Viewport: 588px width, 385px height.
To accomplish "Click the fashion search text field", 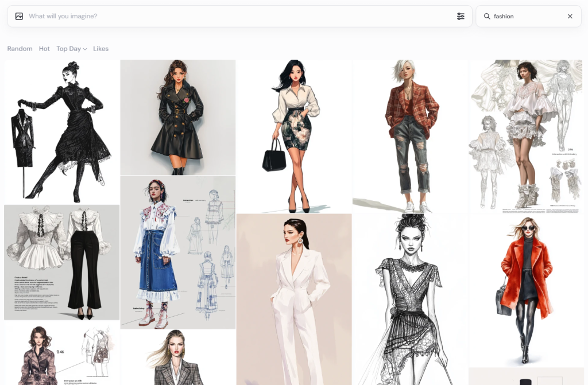I will (x=525, y=17).
